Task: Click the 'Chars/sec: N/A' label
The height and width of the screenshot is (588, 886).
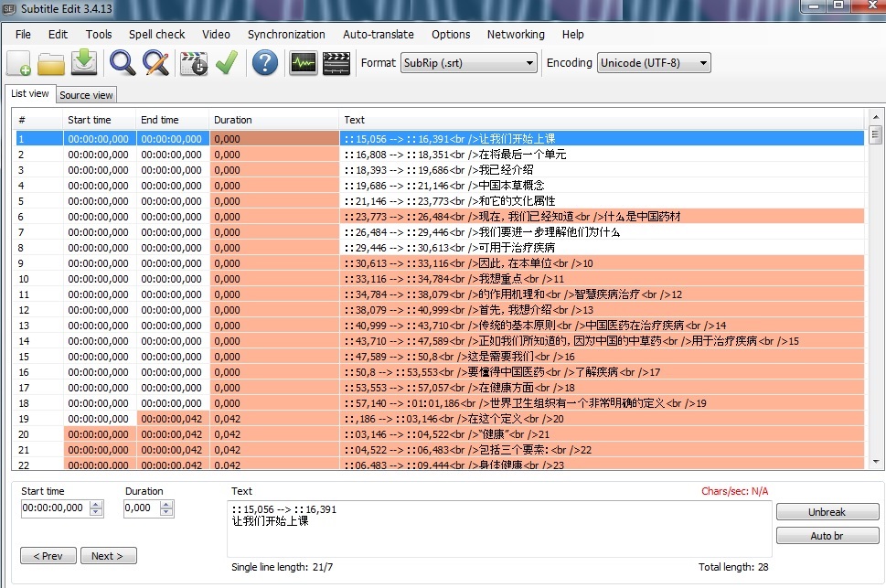Action: point(734,491)
